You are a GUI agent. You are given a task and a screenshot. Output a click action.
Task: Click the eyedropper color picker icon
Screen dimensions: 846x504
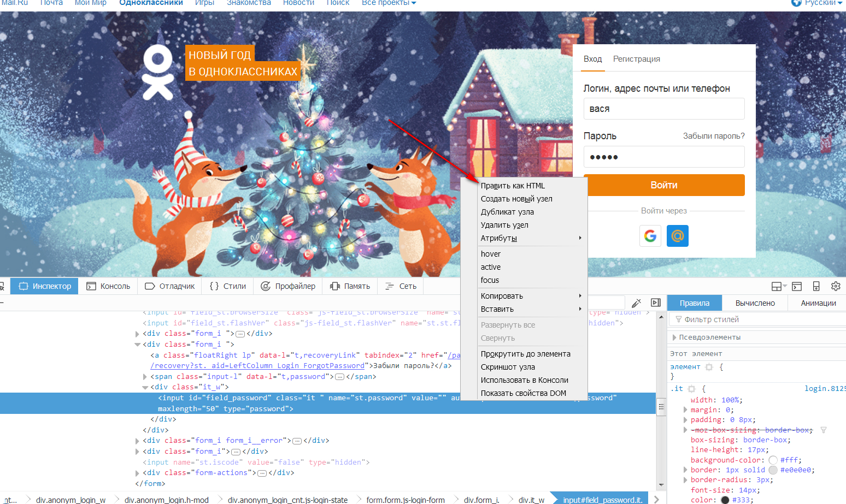(636, 303)
